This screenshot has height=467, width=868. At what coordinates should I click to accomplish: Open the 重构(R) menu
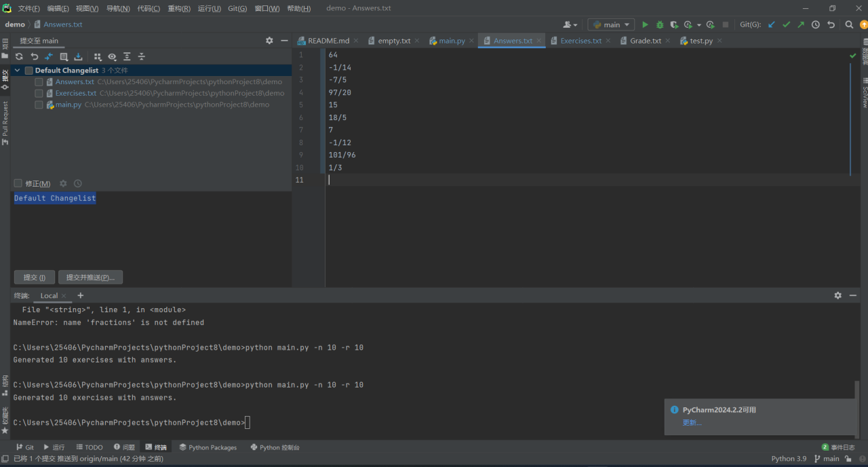[x=179, y=8]
